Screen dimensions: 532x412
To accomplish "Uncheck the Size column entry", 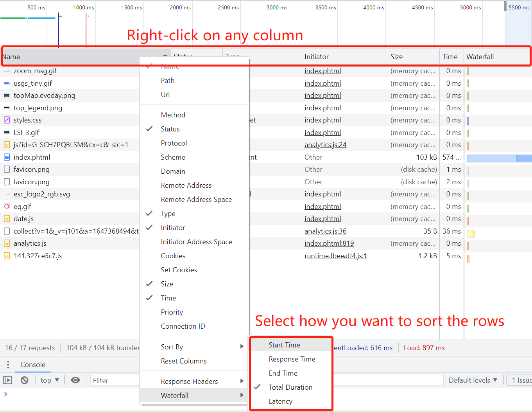I will (x=194, y=284).
